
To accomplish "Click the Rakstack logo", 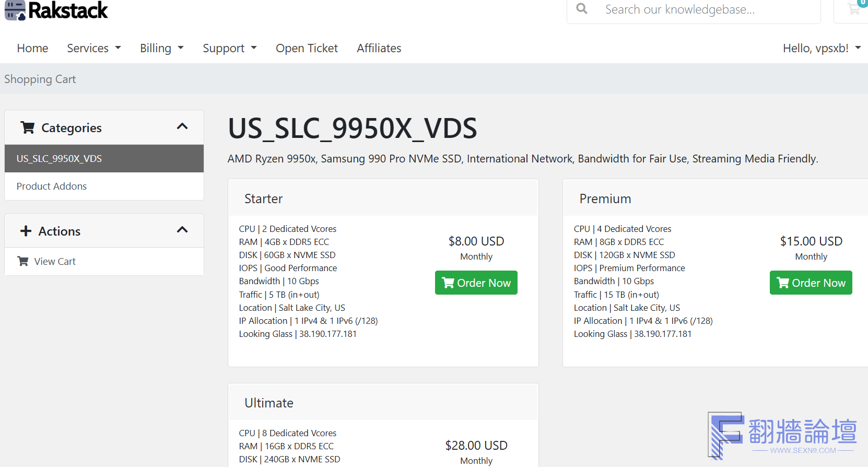I will (56, 10).
